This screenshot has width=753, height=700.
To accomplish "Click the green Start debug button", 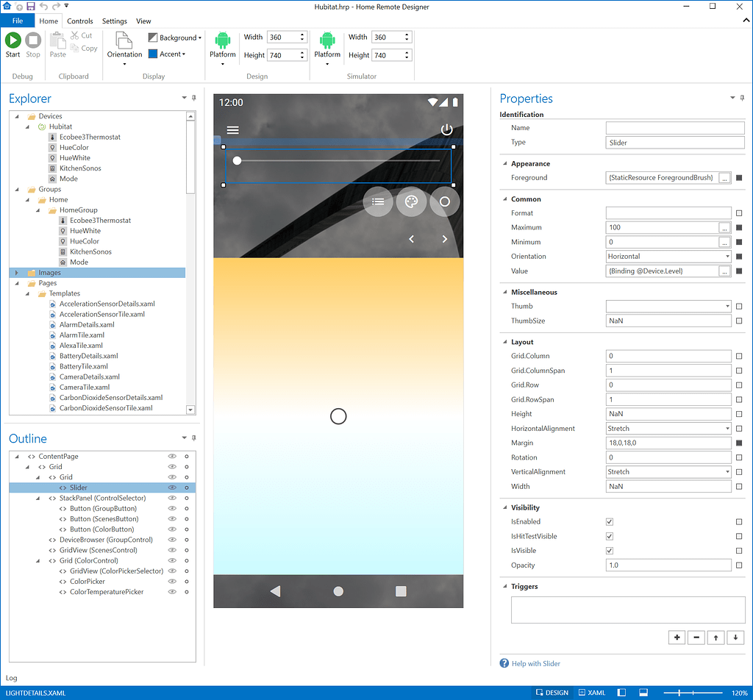I will coord(13,41).
